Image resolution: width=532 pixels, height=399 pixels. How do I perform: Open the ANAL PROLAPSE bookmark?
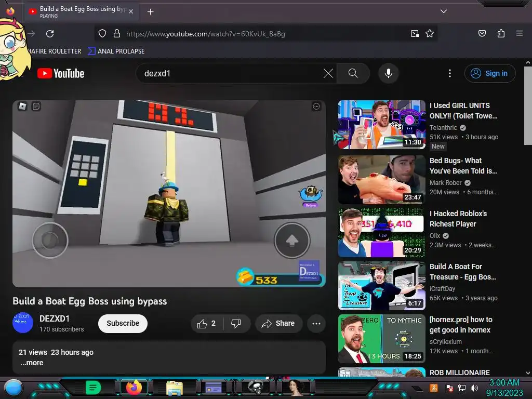116,51
